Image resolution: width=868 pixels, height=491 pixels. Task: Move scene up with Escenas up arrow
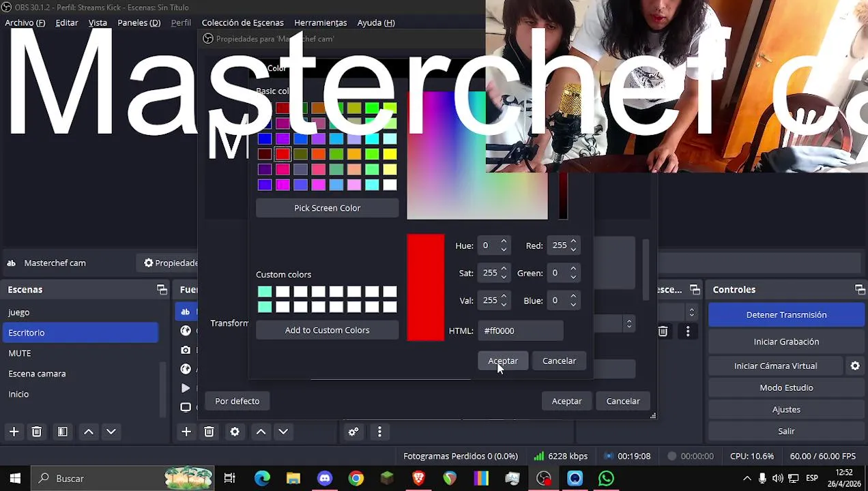(x=89, y=432)
